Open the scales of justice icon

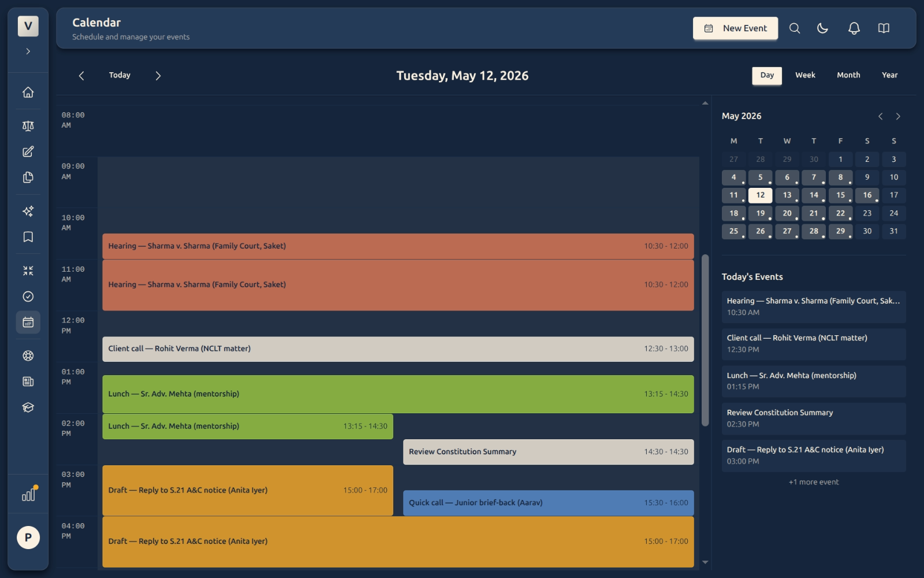point(28,126)
